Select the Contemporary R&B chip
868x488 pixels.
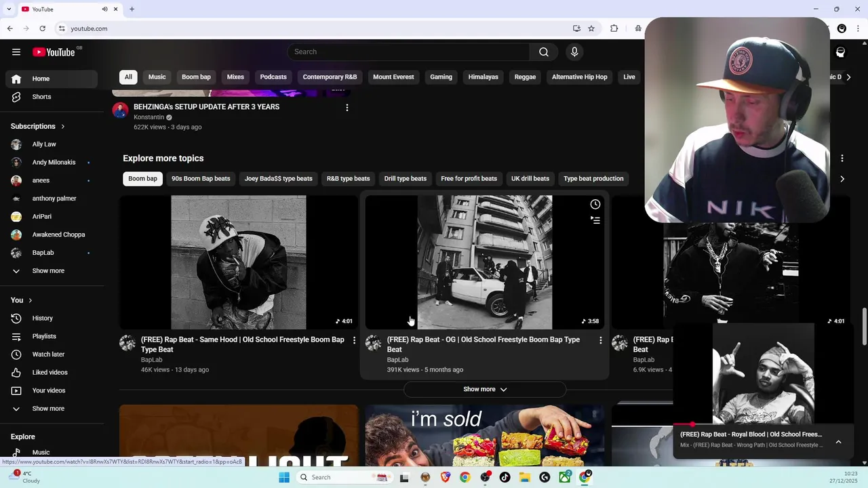330,77
